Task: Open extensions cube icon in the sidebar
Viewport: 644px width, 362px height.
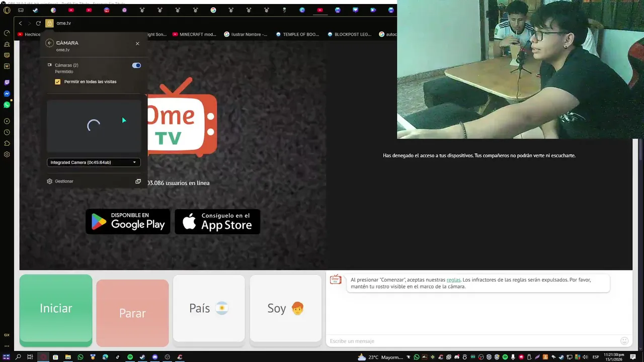Action: click(7, 143)
